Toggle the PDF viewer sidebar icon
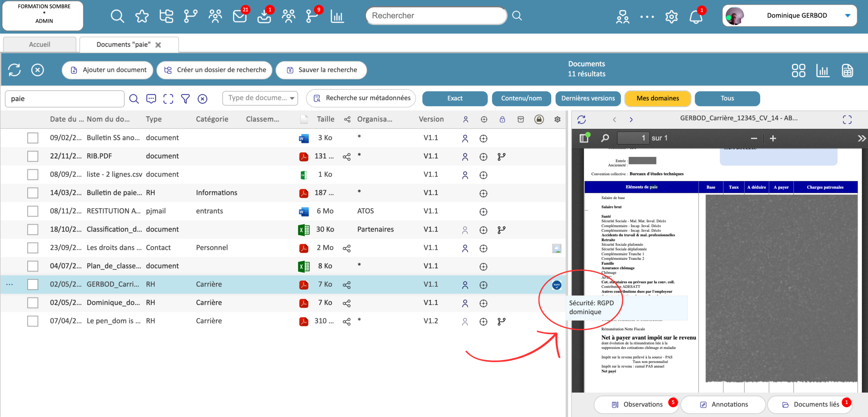The height and width of the screenshot is (417, 868). 584,138
